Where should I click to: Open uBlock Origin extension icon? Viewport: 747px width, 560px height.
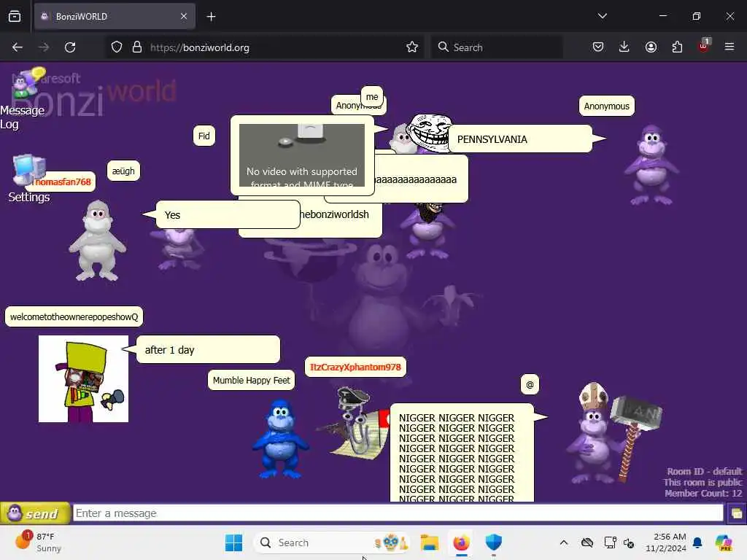coord(704,46)
